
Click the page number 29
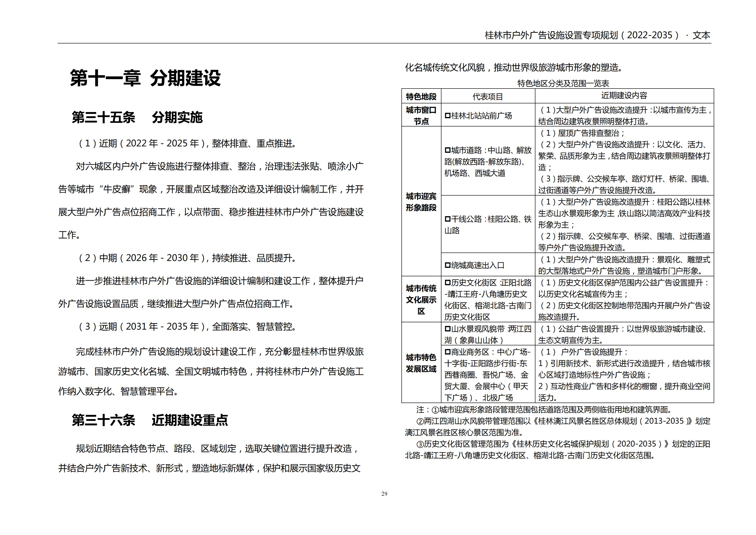(x=384, y=494)
